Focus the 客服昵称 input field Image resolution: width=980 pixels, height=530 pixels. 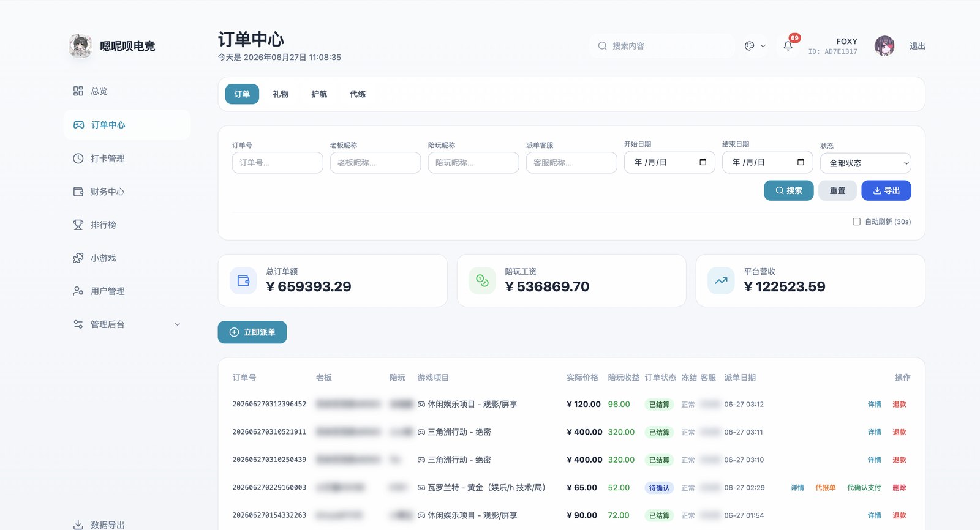click(571, 163)
